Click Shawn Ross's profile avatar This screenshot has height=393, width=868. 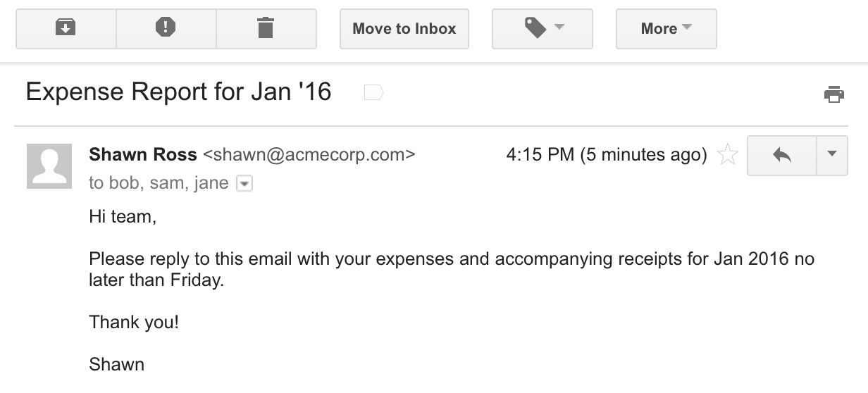[49, 166]
